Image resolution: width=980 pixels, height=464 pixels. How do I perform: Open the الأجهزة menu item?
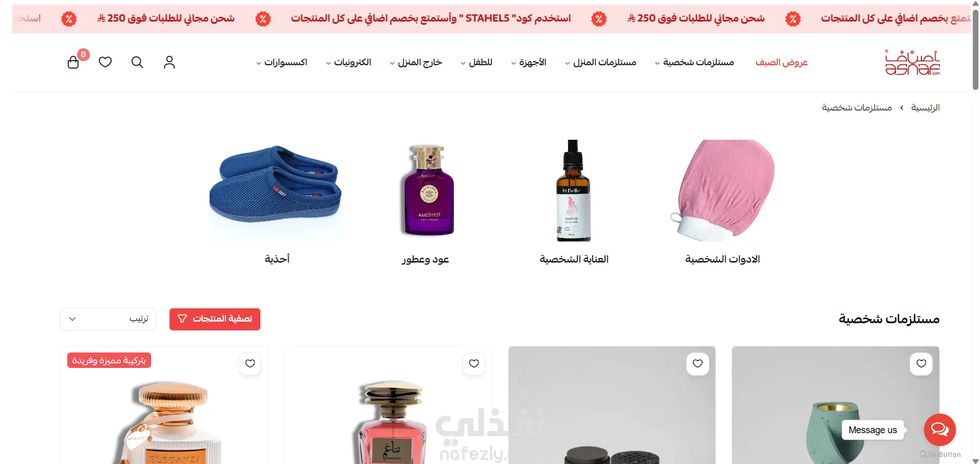click(x=529, y=62)
